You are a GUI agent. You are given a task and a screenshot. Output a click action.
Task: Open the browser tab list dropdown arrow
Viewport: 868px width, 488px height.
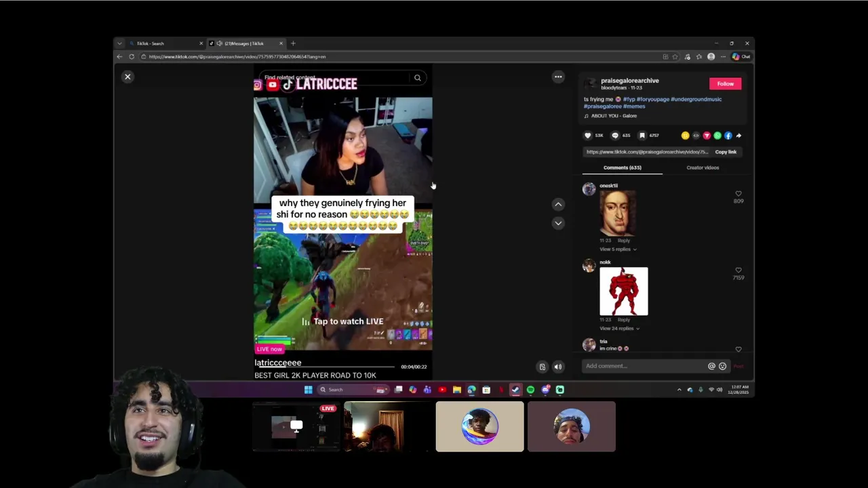tap(119, 43)
